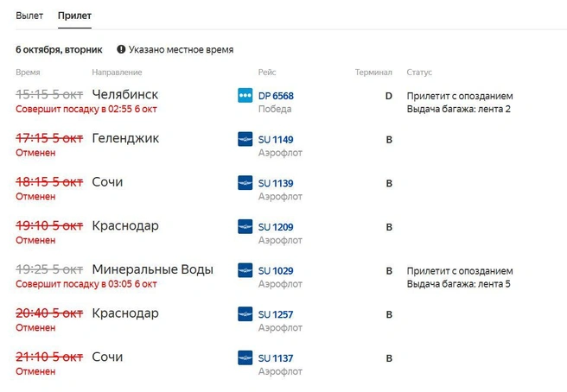This screenshot has width=567, height=392.
Task: Click Aeroflot logo beside SU 1137
Action: click(245, 357)
